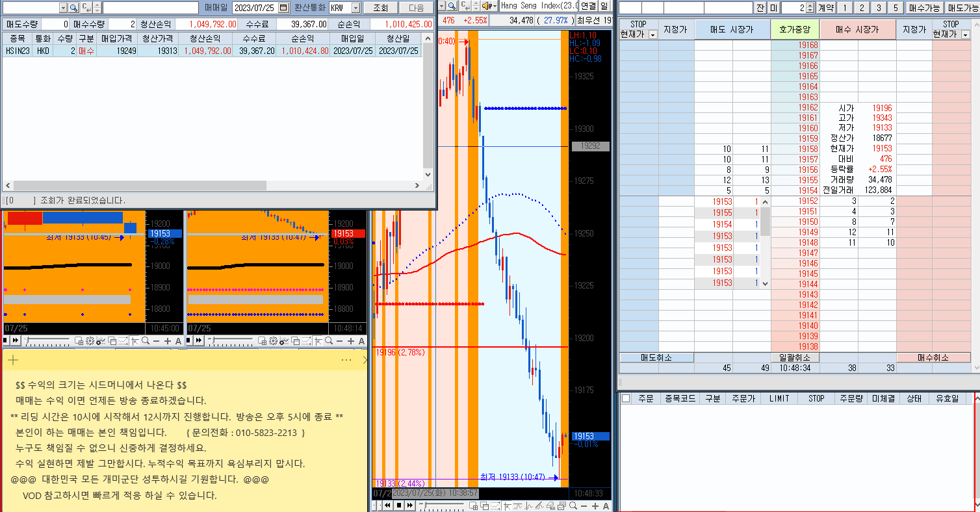980x512 pixels.
Task: Click the 매수 시장가 column header
Action: pos(858,30)
